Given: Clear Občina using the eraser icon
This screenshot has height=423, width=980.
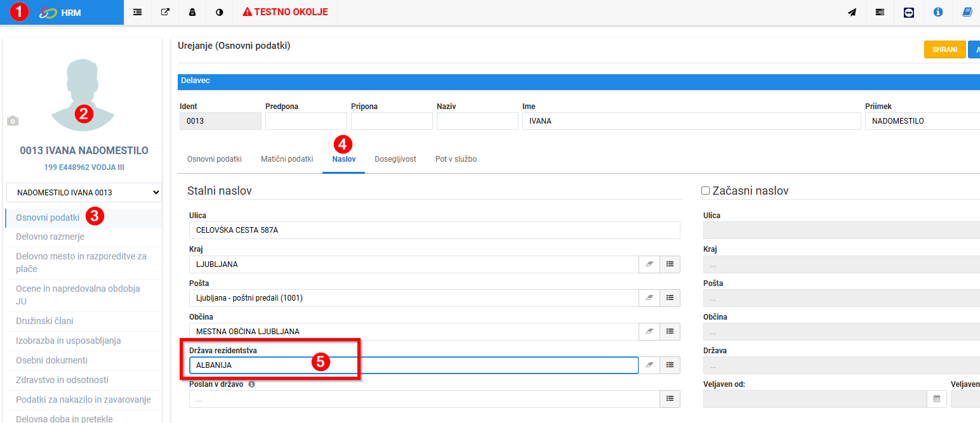Looking at the screenshot, I should coord(649,332).
